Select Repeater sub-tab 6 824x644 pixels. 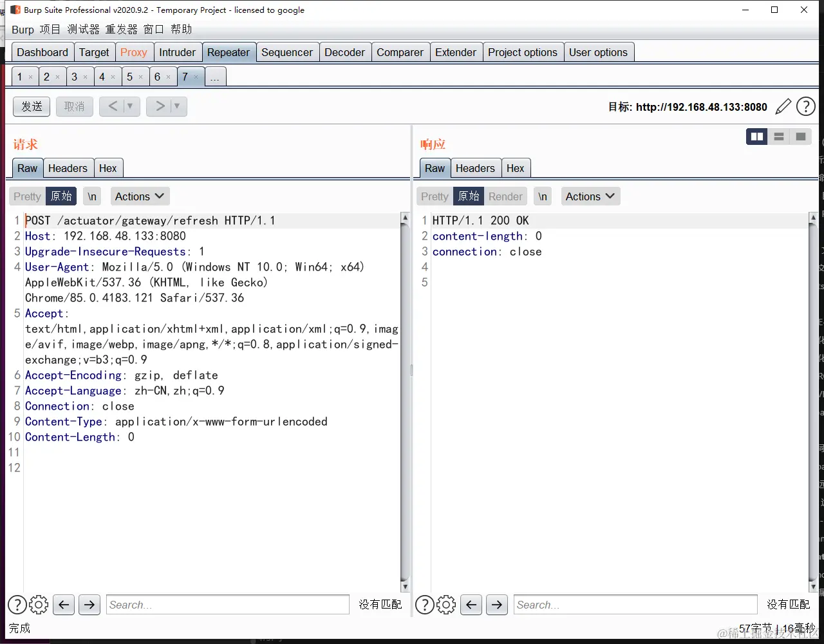pos(157,77)
